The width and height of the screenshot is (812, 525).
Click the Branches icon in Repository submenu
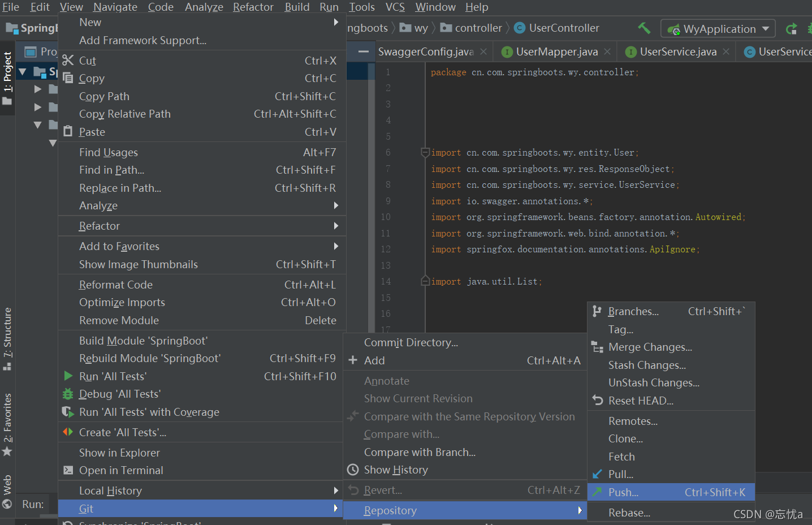pos(597,311)
